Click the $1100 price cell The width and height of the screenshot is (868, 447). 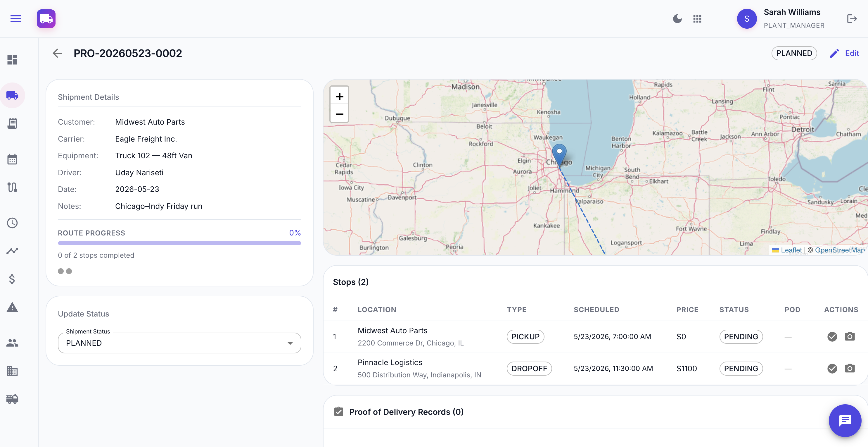(x=687, y=368)
